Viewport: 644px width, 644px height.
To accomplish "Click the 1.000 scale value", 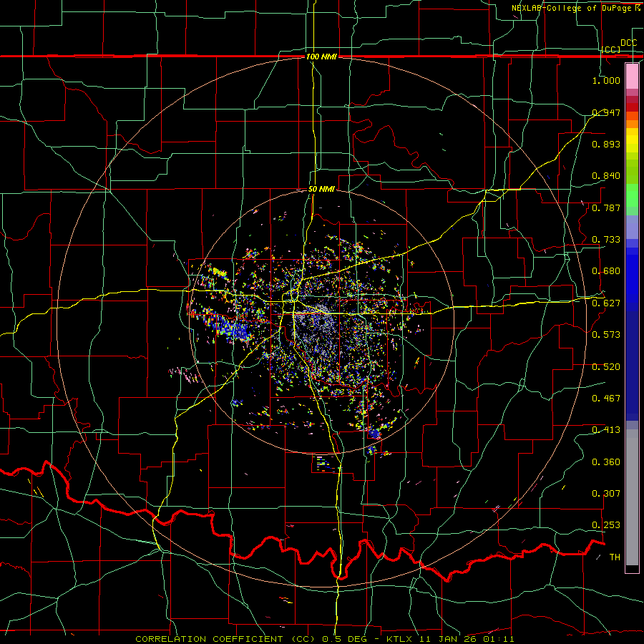I will (x=606, y=80).
